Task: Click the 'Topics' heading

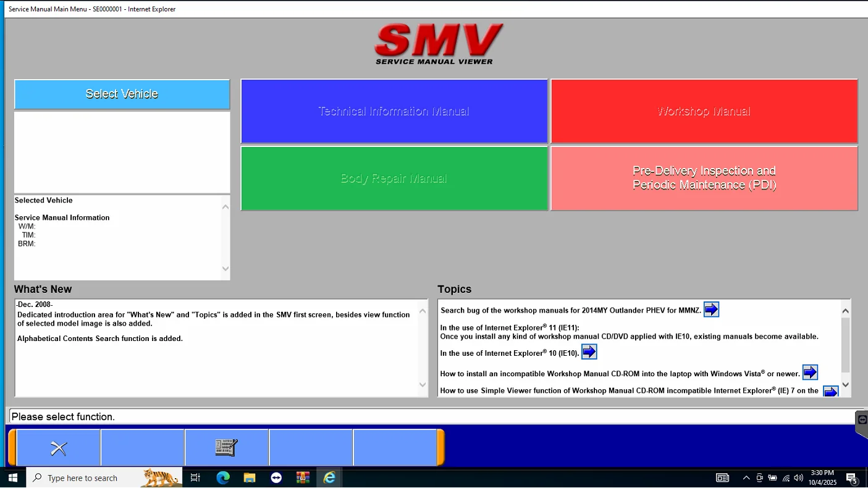Action: 455,289
